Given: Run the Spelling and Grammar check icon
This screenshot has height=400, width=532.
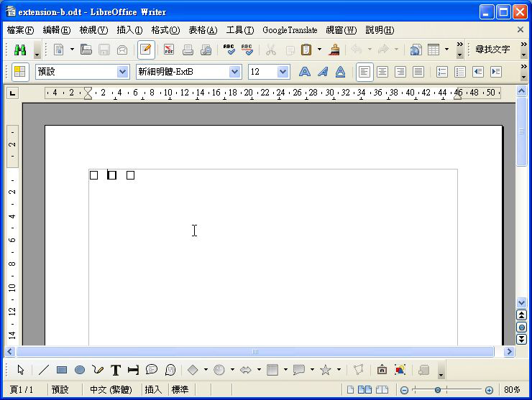Looking at the screenshot, I should (229, 50).
